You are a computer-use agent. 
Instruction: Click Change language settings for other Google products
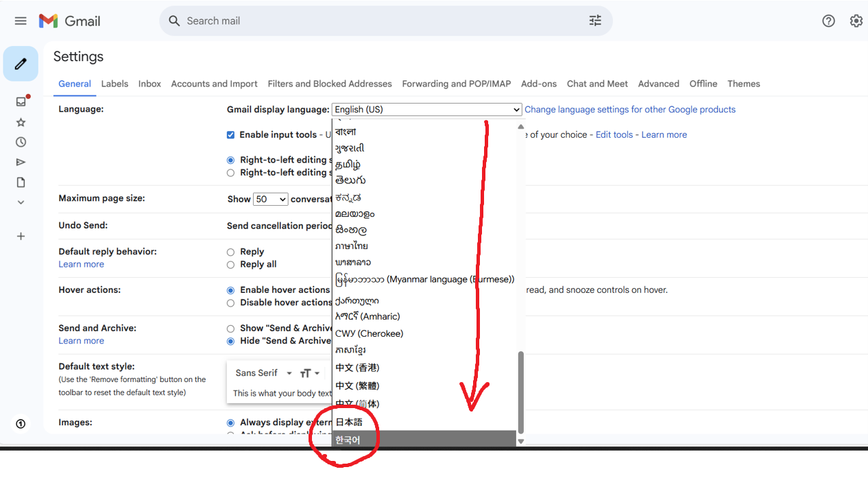630,110
